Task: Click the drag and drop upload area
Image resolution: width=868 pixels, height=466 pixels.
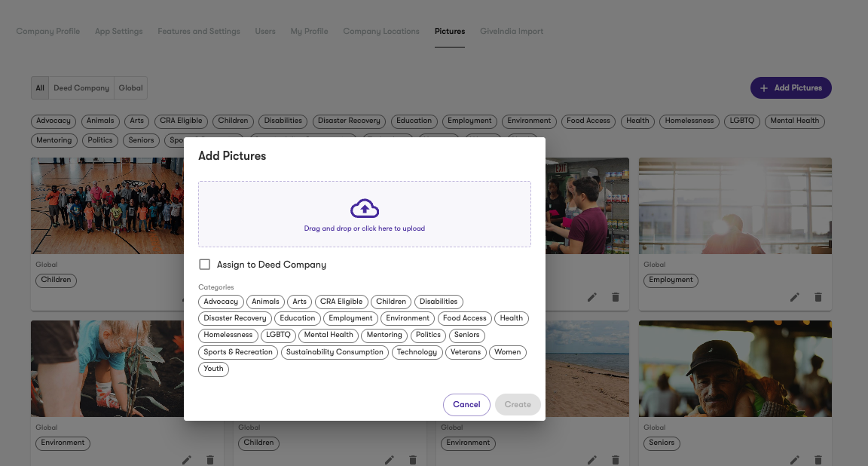Action: (364, 214)
